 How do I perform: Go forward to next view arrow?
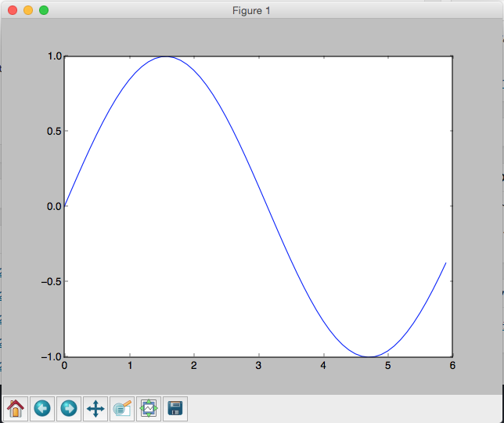click(69, 408)
